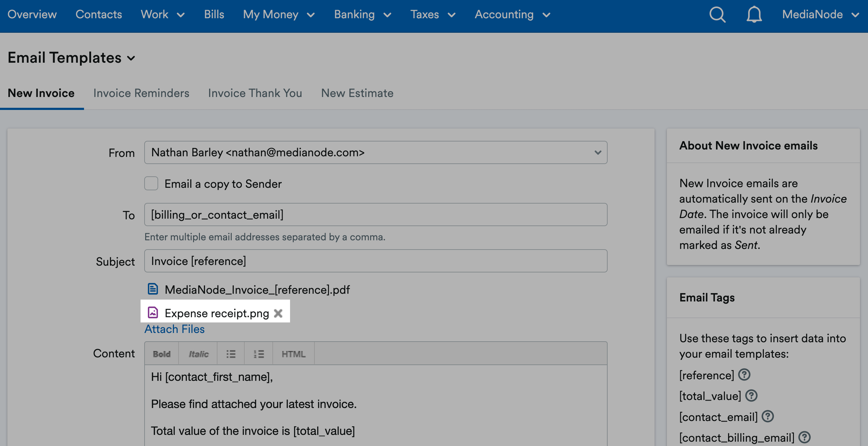Remove Expense receipt.png attachment
The width and height of the screenshot is (868, 446).
278,313
